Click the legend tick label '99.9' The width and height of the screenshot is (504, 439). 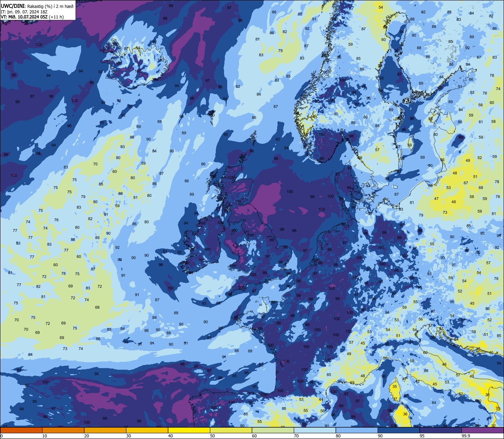tap(466, 436)
